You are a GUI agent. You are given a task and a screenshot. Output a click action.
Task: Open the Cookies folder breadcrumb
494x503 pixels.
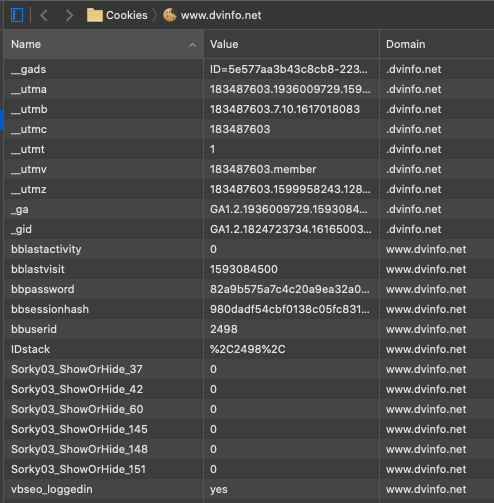click(x=117, y=15)
